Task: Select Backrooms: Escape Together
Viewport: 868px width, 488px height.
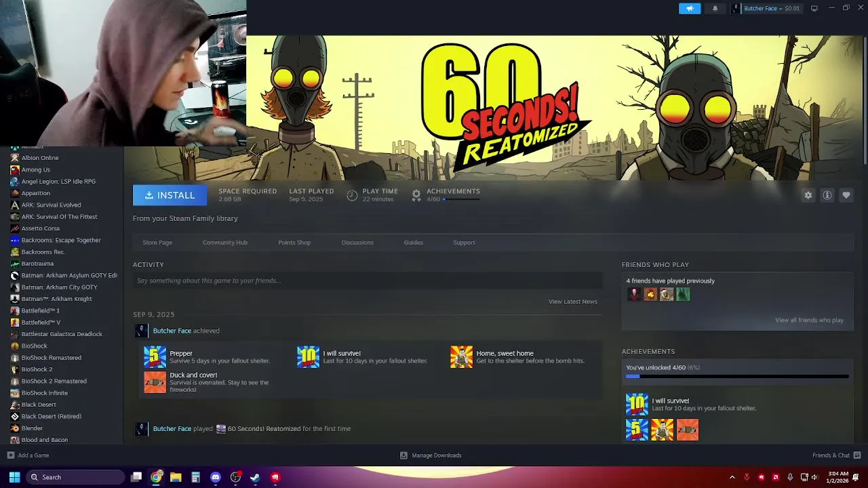Action: pyautogui.click(x=61, y=240)
